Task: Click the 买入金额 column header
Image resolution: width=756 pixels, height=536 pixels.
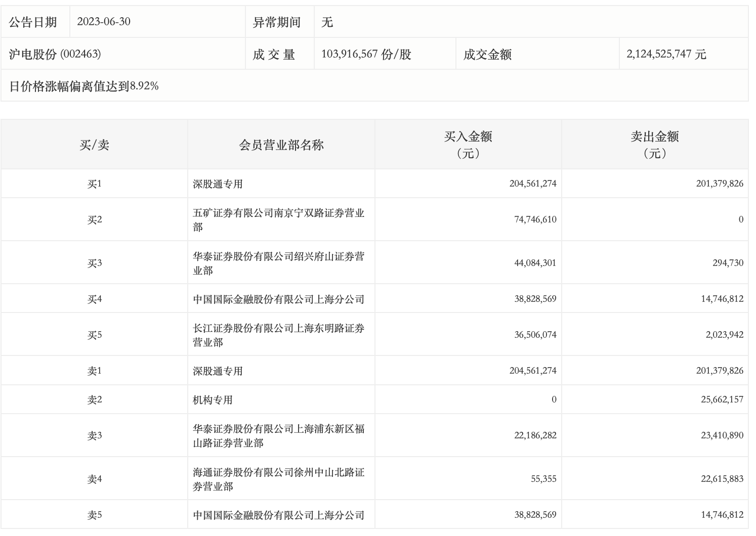Action: pyautogui.click(x=468, y=145)
